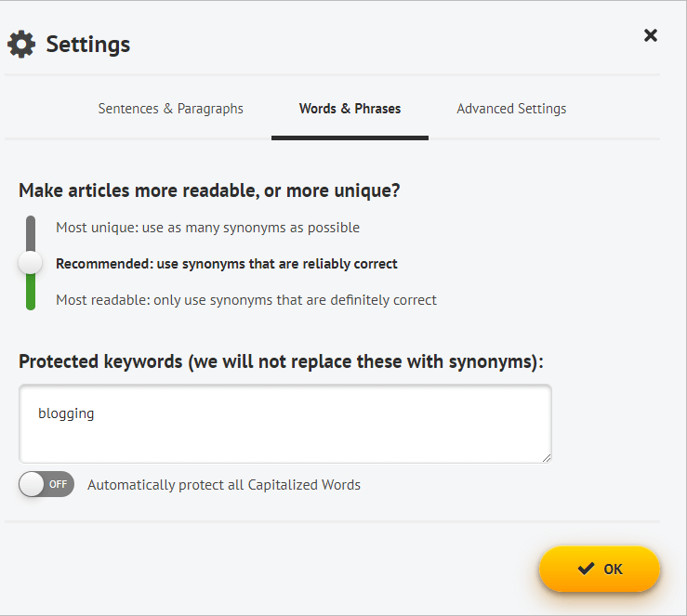Click the Protected keywords heading

[x=281, y=362]
